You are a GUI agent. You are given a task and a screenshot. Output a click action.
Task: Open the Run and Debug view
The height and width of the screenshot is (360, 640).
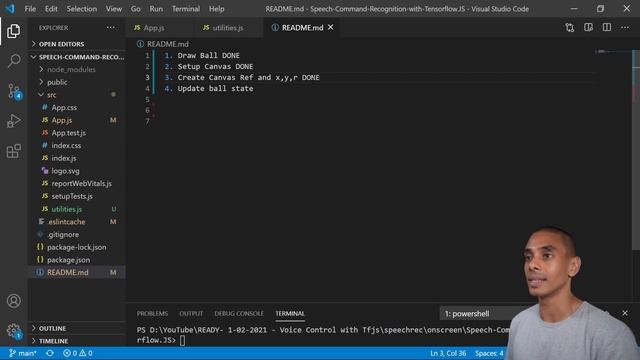[13, 121]
